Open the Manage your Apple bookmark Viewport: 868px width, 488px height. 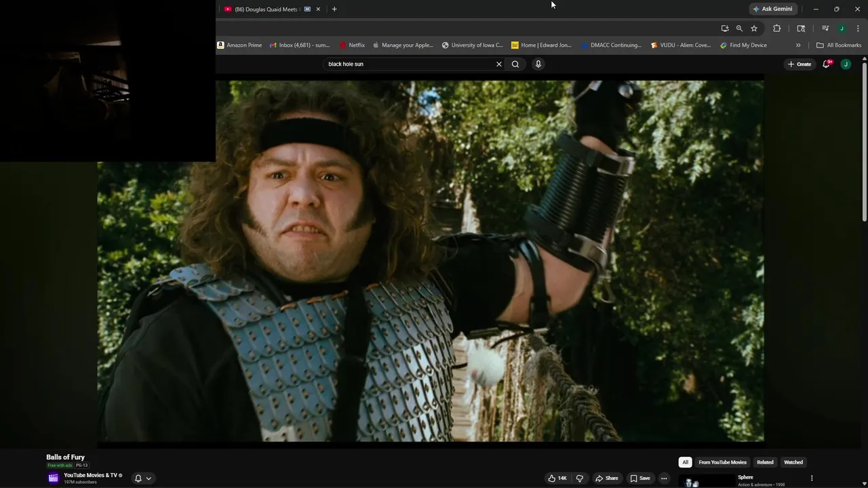click(x=403, y=45)
